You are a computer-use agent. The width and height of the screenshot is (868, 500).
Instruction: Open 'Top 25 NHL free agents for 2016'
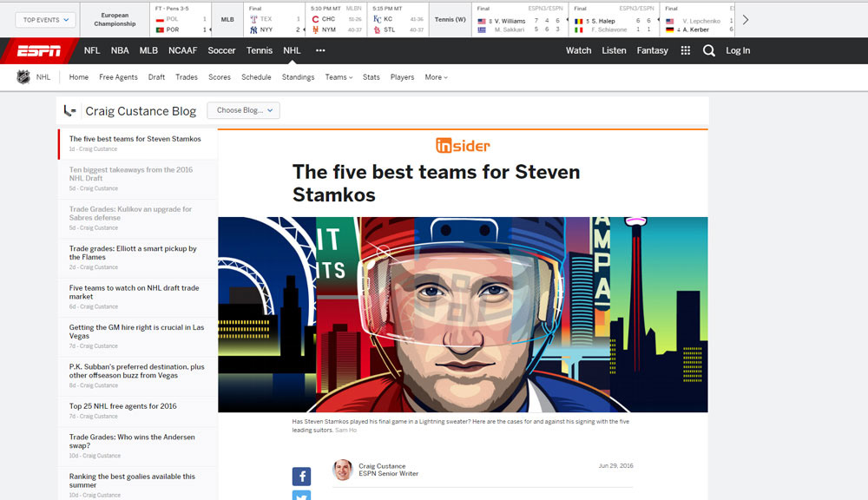(138, 411)
